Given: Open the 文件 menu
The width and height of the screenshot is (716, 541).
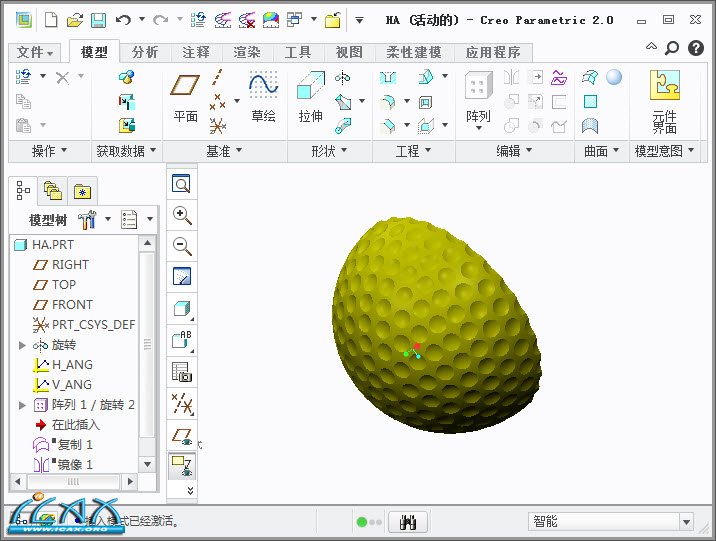Looking at the screenshot, I should point(36,52).
